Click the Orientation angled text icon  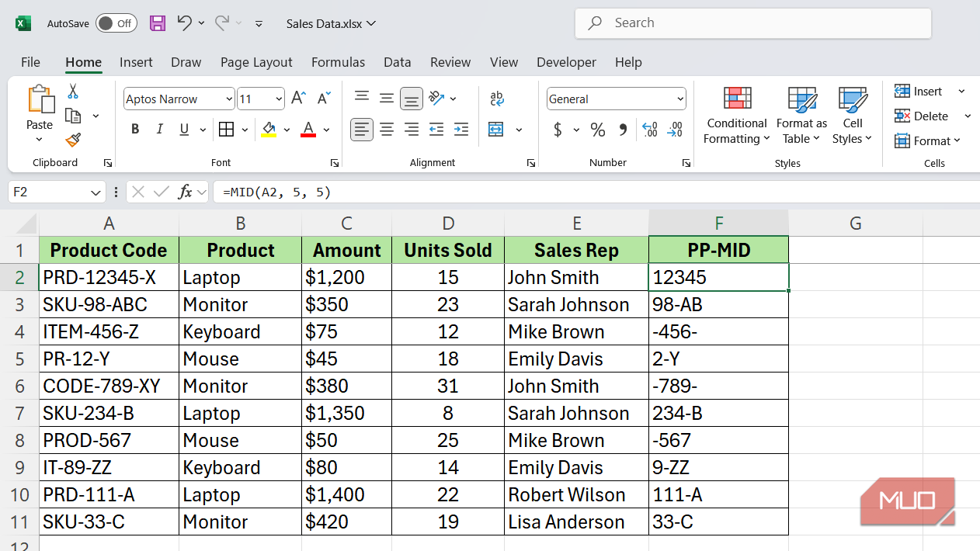[x=436, y=99]
